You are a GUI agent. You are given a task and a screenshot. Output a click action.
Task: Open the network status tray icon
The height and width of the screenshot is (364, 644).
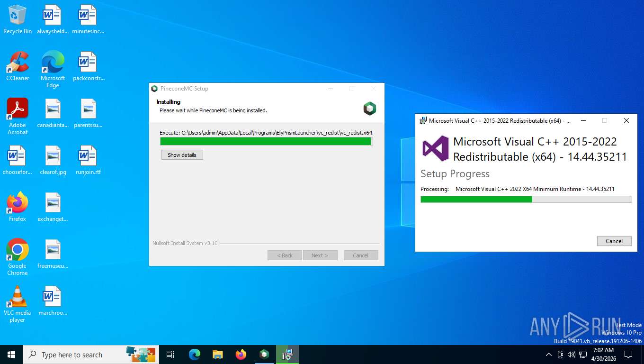(583, 355)
